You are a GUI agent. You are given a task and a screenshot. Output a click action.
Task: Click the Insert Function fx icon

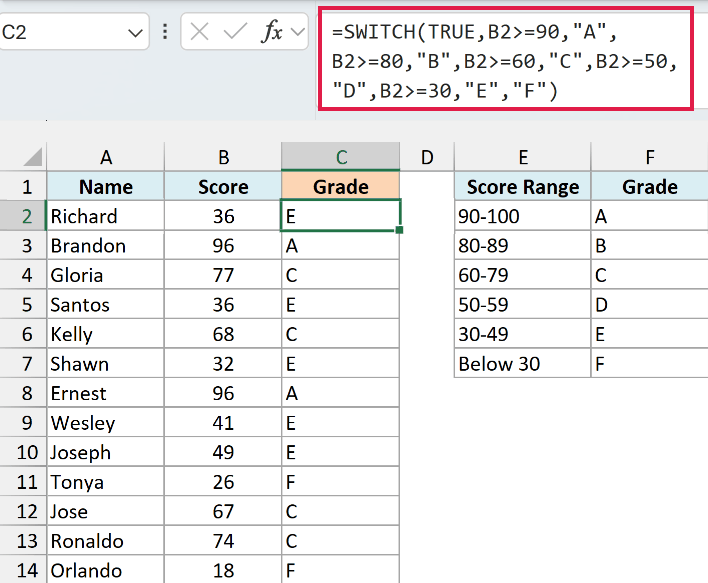(x=272, y=32)
